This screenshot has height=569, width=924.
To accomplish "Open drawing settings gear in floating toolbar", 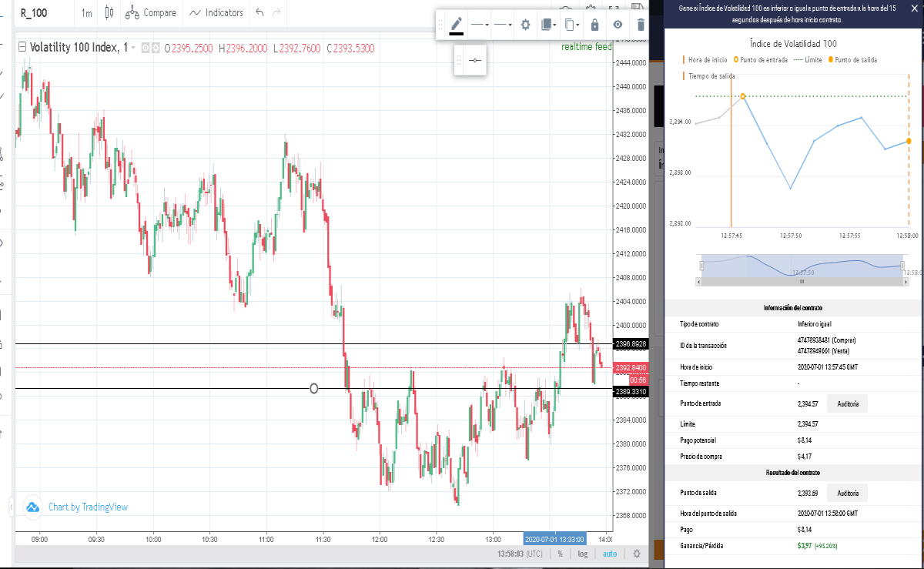I will click(x=526, y=25).
